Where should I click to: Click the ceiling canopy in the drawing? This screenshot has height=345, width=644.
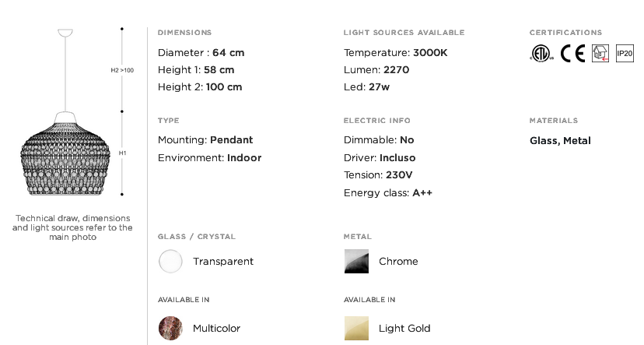(65, 33)
